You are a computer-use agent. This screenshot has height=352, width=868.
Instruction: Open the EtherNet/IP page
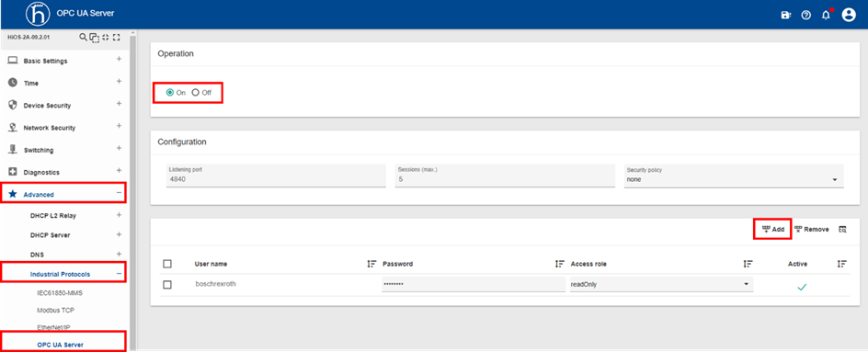54,327
